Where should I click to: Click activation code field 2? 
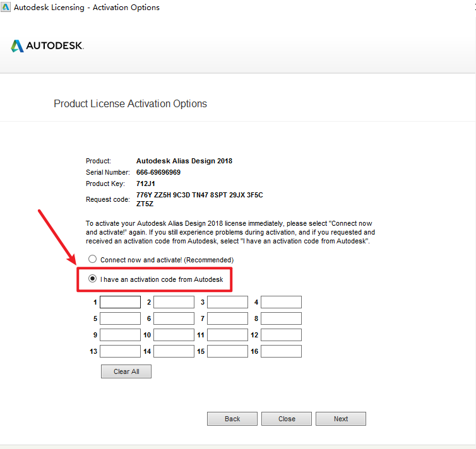[174, 302]
